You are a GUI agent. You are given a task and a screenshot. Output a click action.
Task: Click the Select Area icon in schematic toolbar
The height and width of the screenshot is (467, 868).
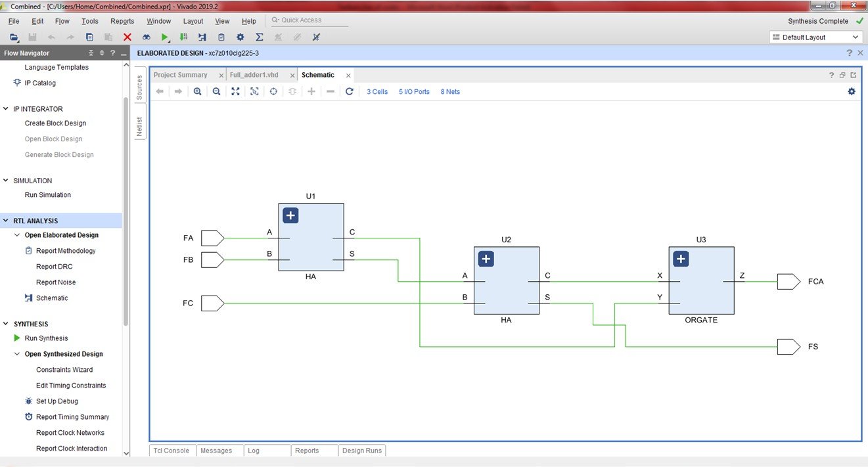[x=254, y=91]
